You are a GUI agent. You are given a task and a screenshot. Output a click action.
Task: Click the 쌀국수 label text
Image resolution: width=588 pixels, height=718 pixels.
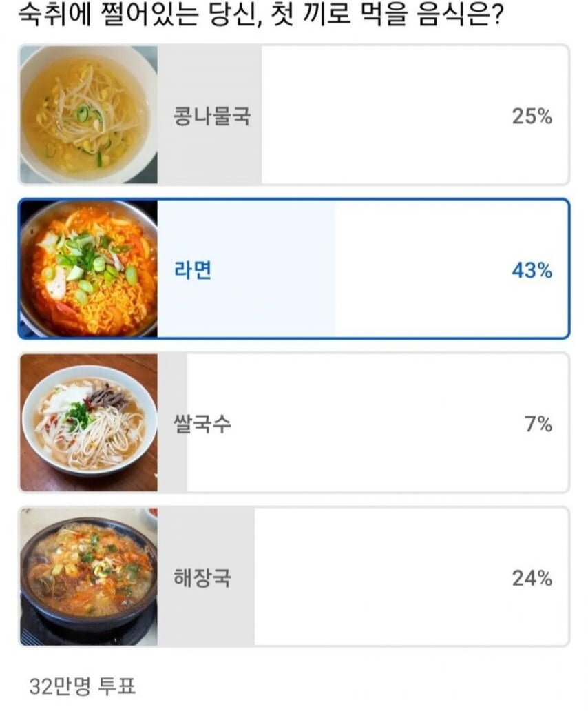pos(202,424)
